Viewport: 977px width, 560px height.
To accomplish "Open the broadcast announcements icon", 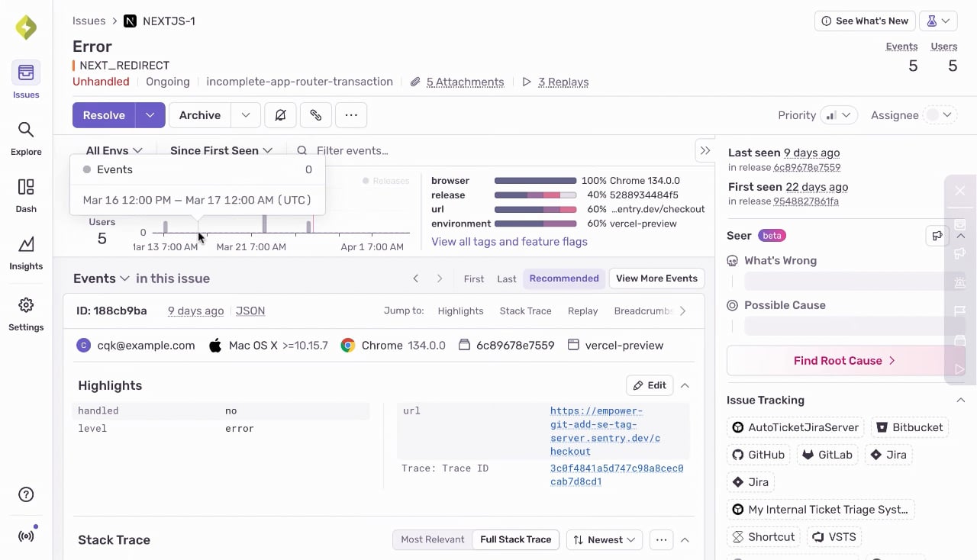I will (27, 535).
